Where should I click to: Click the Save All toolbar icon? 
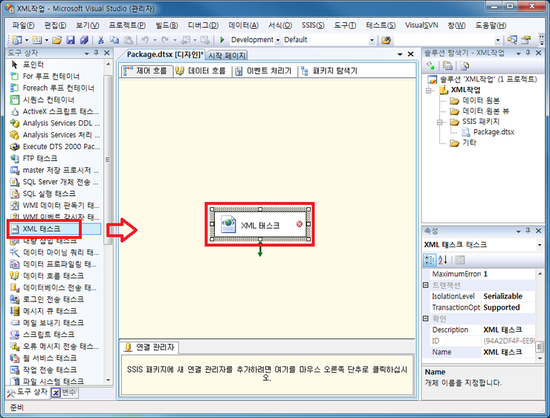[x=83, y=40]
